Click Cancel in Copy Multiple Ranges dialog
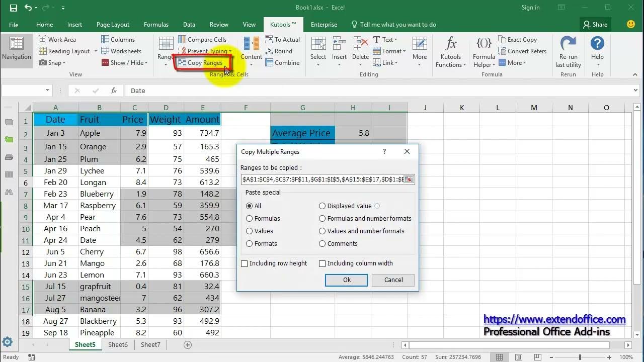The width and height of the screenshot is (644, 362). [x=393, y=280]
